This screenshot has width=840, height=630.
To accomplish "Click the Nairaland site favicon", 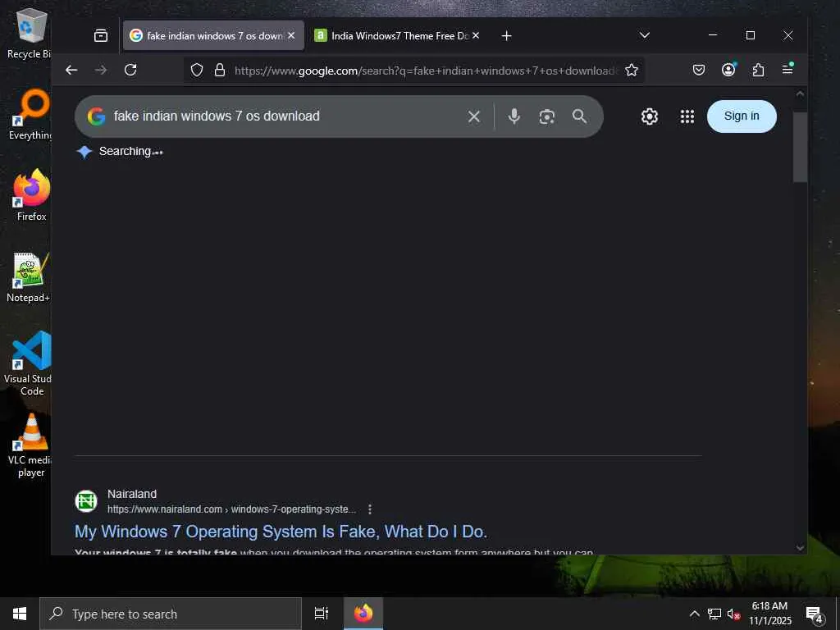I will tap(86, 501).
